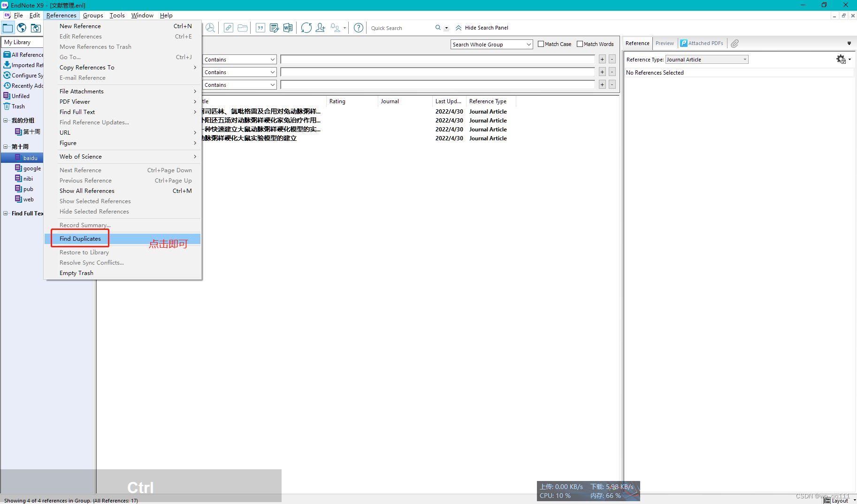The height and width of the screenshot is (504, 857).
Task: Expand the Copy References To submenu
Action: point(122,68)
